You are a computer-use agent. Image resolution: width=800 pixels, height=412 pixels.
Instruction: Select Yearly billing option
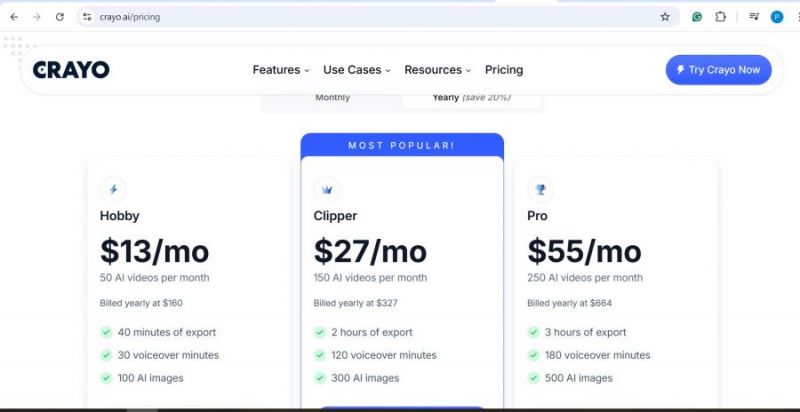pos(470,97)
